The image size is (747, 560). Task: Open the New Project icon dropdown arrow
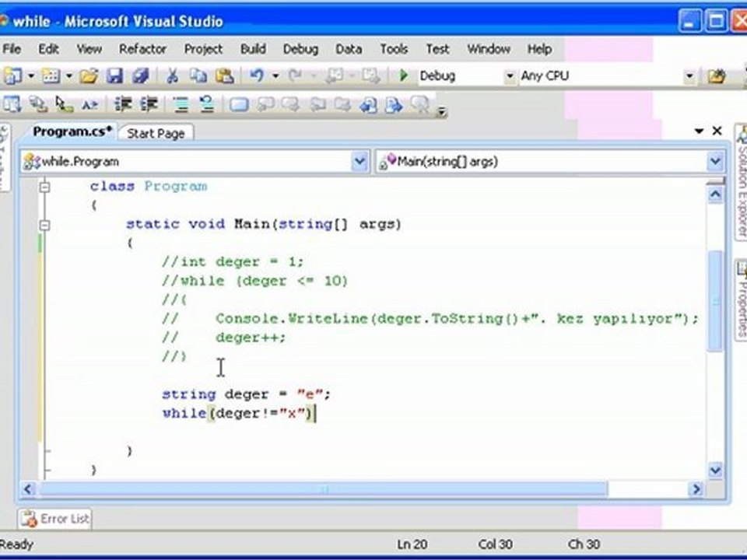tap(31, 75)
